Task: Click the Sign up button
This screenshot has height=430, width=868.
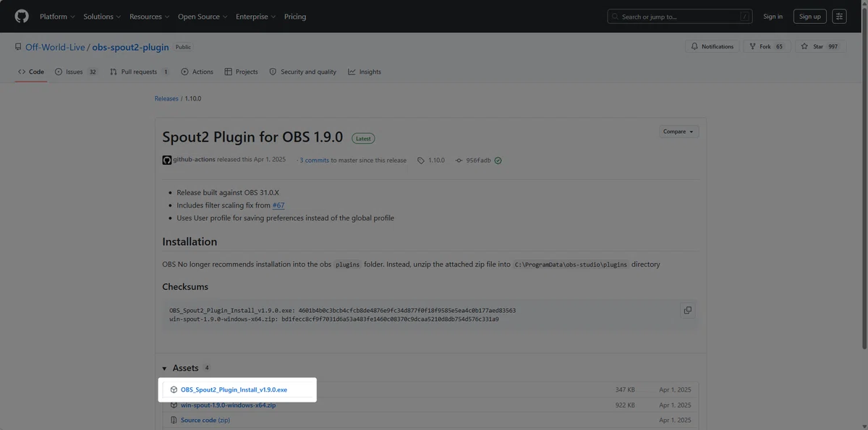Action: [x=810, y=17]
